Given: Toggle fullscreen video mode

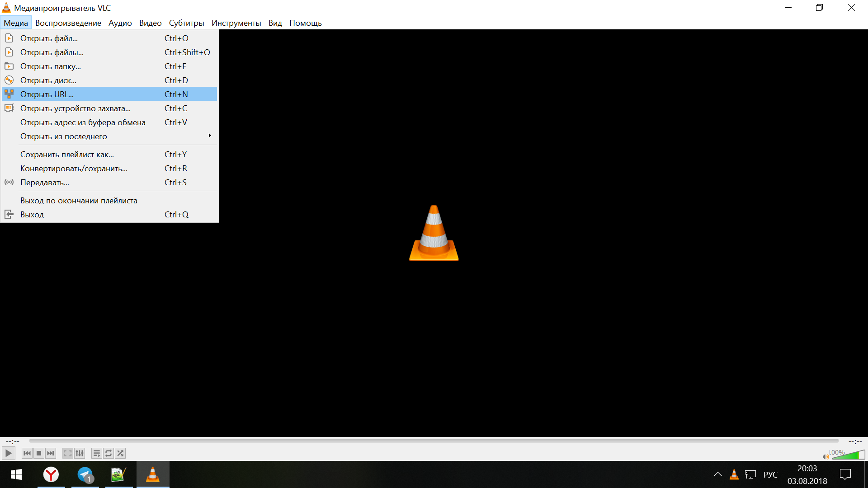Looking at the screenshot, I should click(x=68, y=453).
